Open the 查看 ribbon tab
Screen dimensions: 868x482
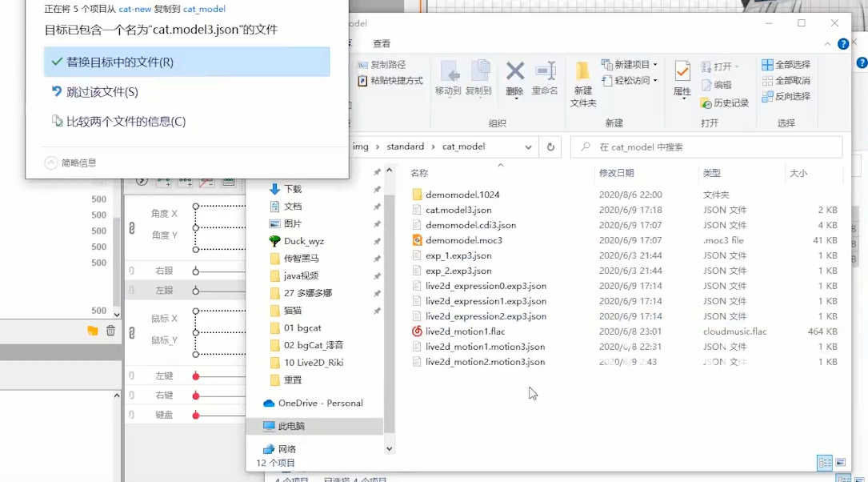tap(382, 43)
